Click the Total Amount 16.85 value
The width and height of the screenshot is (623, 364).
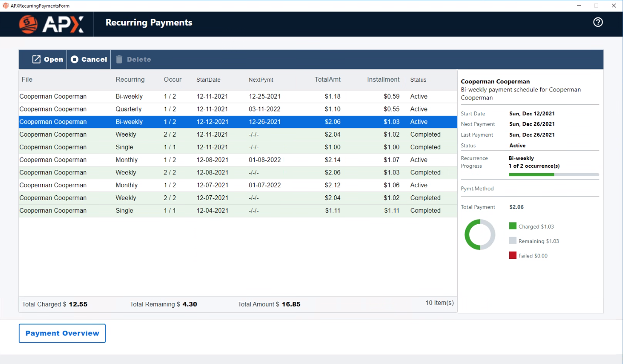(291, 304)
